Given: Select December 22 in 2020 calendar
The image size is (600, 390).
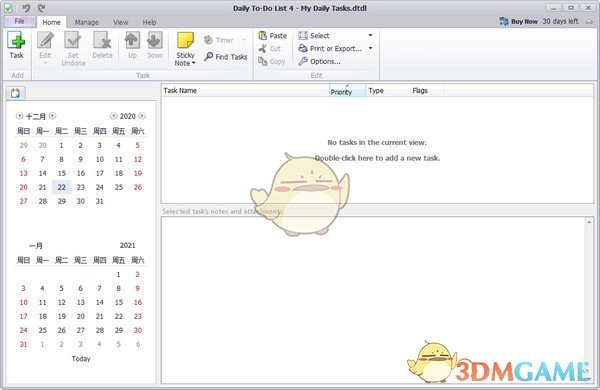Looking at the screenshot, I should pos(62,187).
